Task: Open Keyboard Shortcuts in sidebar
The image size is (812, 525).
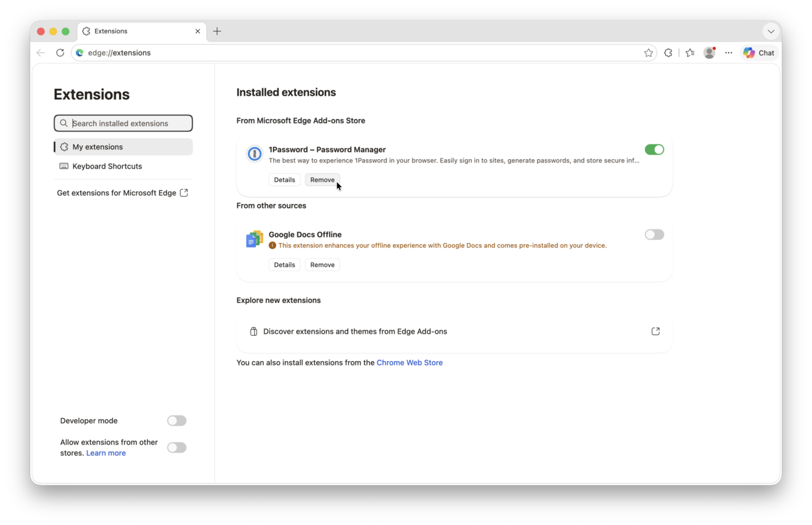Action: 123,167
